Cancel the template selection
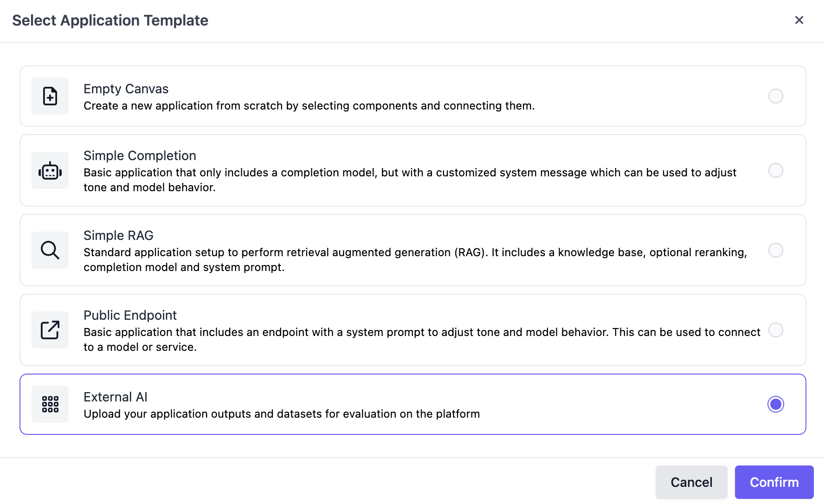Screen dimensions: 825x504 pyautogui.click(x=691, y=482)
